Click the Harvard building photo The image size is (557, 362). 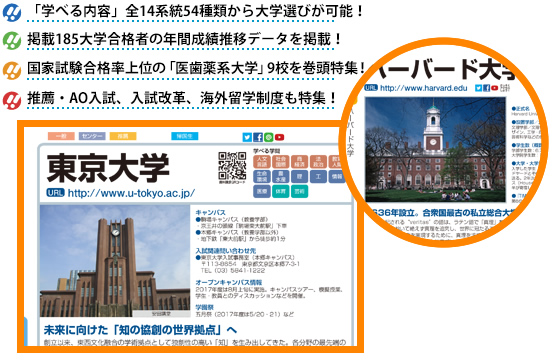[x=435, y=150]
